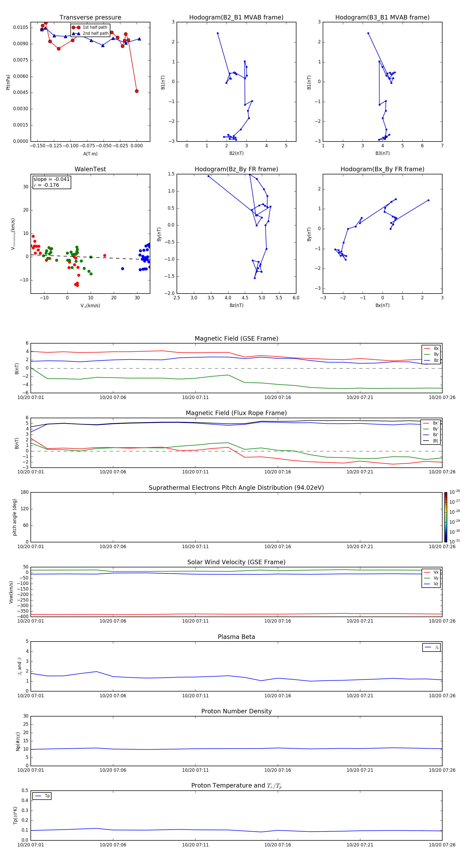This screenshot has height=868, width=473.
Task: Click the "Hodogram(B2_B1 MVAB frame)" title
Action: tap(236, 18)
